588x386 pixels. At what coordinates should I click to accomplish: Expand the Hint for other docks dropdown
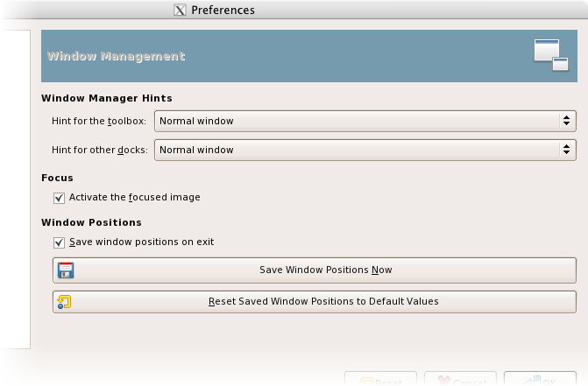tap(365, 150)
